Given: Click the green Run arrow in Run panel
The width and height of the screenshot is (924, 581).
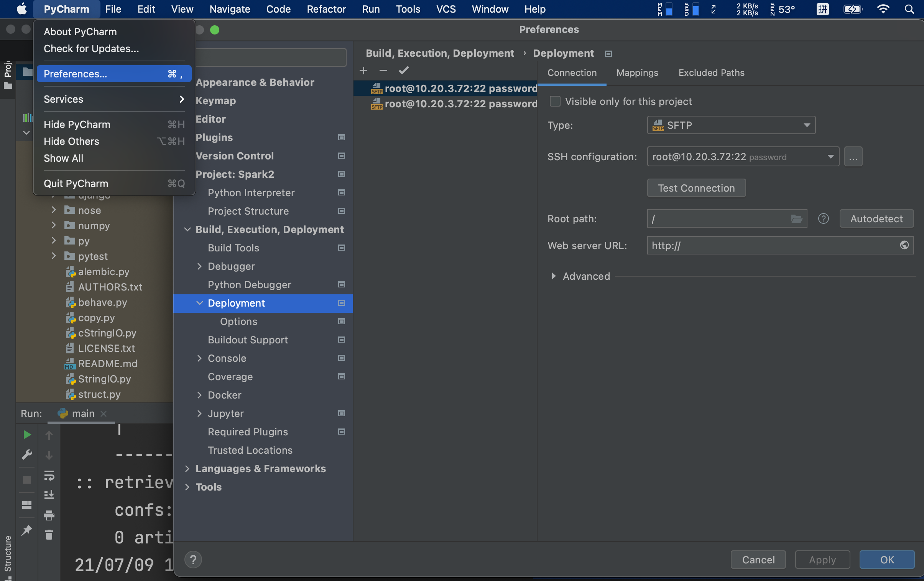Looking at the screenshot, I should click(x=27, y=435).
